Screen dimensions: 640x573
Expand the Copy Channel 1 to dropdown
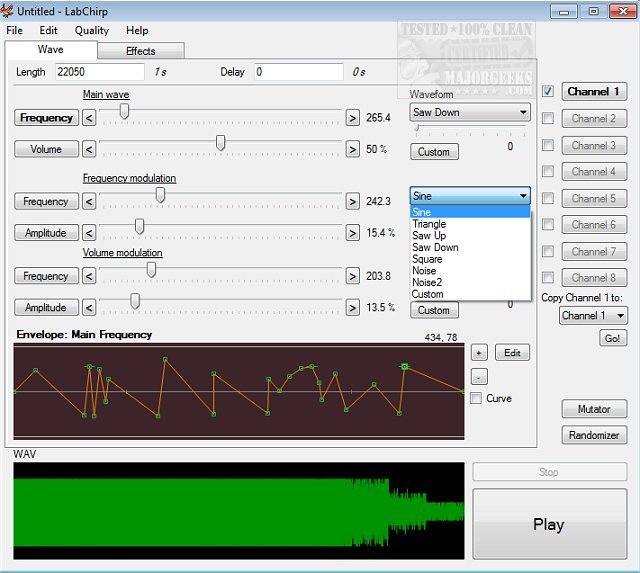593,316
